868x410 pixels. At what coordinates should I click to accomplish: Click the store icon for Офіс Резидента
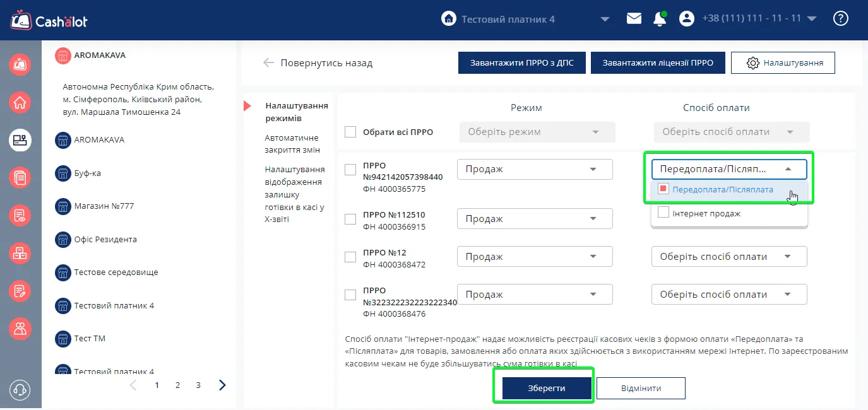click(62, 240)
